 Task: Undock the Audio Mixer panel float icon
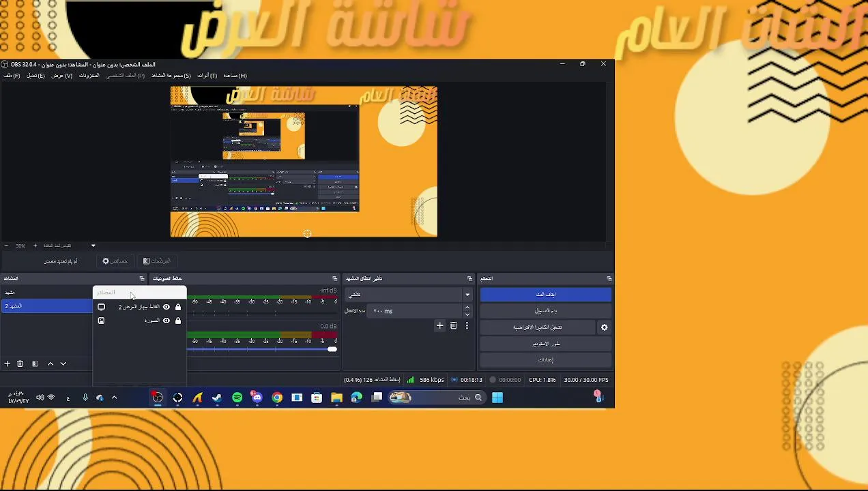tap(334, 278)
